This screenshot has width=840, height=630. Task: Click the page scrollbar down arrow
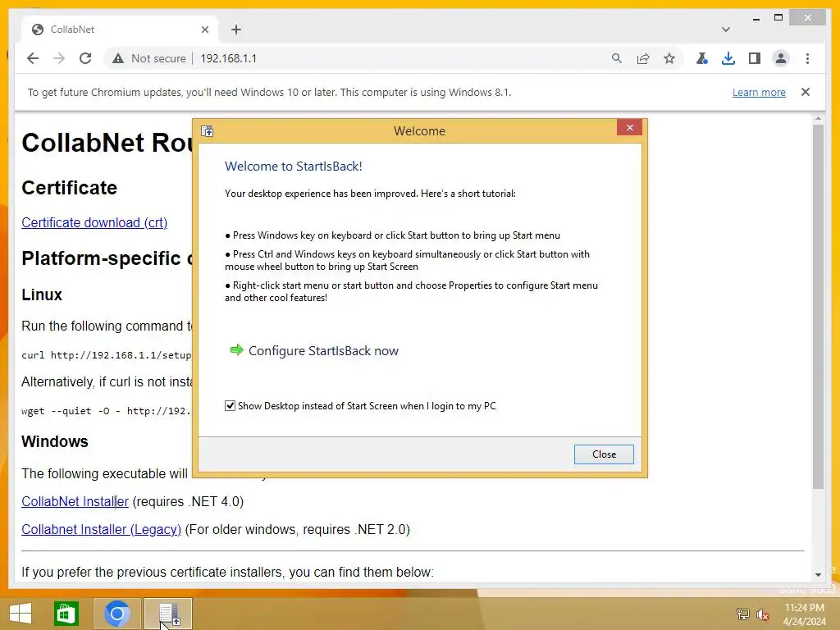[x=818, y=574]
